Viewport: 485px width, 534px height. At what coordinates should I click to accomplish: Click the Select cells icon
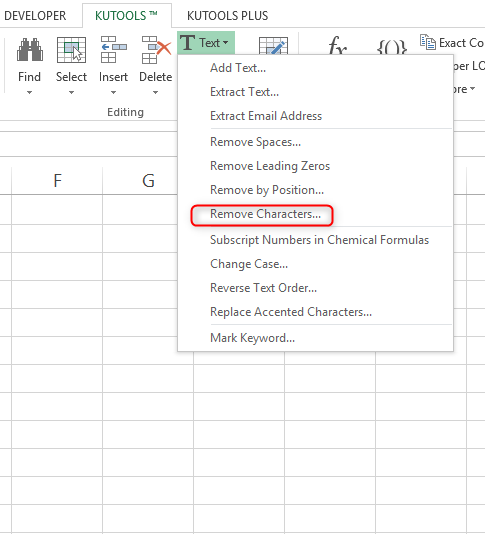pyautogui.click(x=71, y=50)
